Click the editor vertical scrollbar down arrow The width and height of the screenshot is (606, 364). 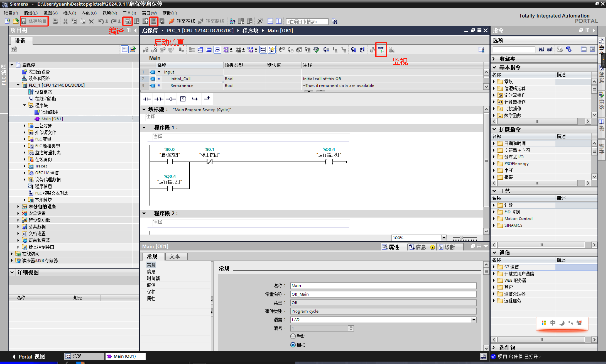(x=486, y=231)
